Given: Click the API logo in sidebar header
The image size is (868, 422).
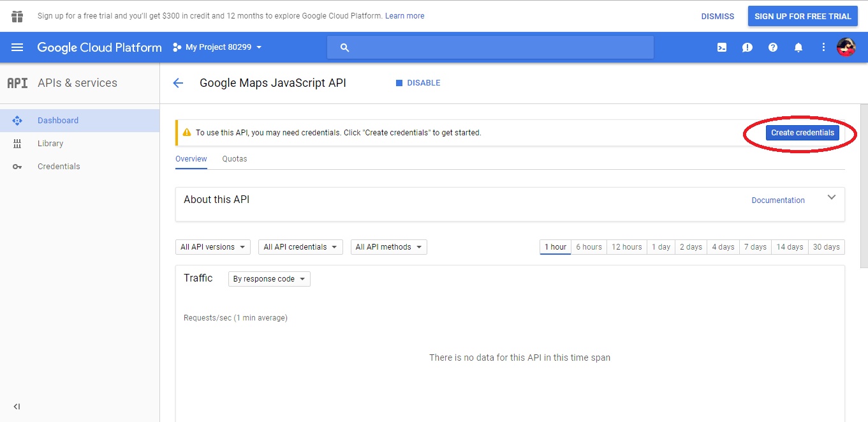Looking at the screenshot, I should (17, 83).
